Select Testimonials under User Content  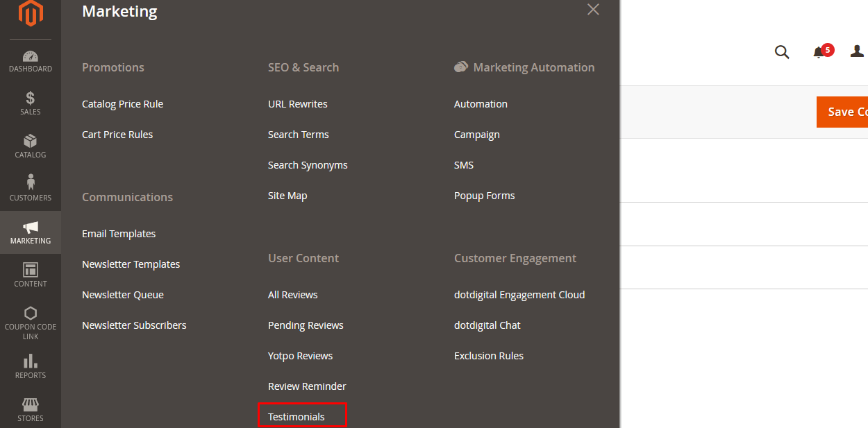297,417
